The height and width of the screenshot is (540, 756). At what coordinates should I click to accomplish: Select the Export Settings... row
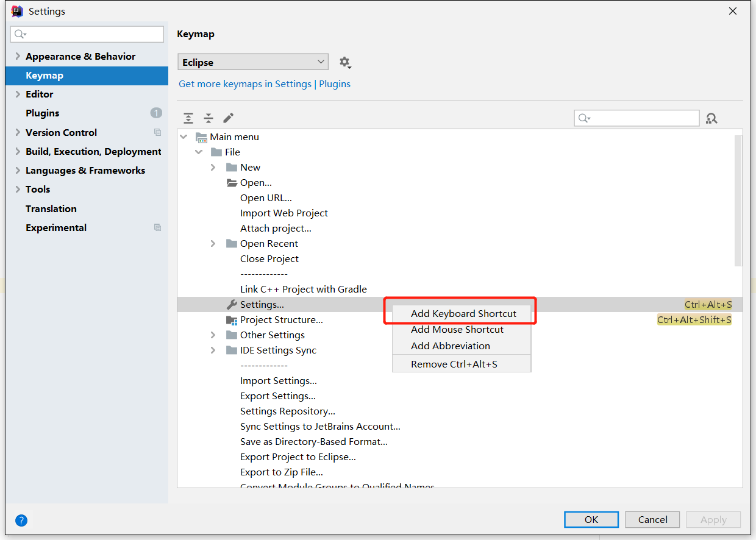coord(460,396)
